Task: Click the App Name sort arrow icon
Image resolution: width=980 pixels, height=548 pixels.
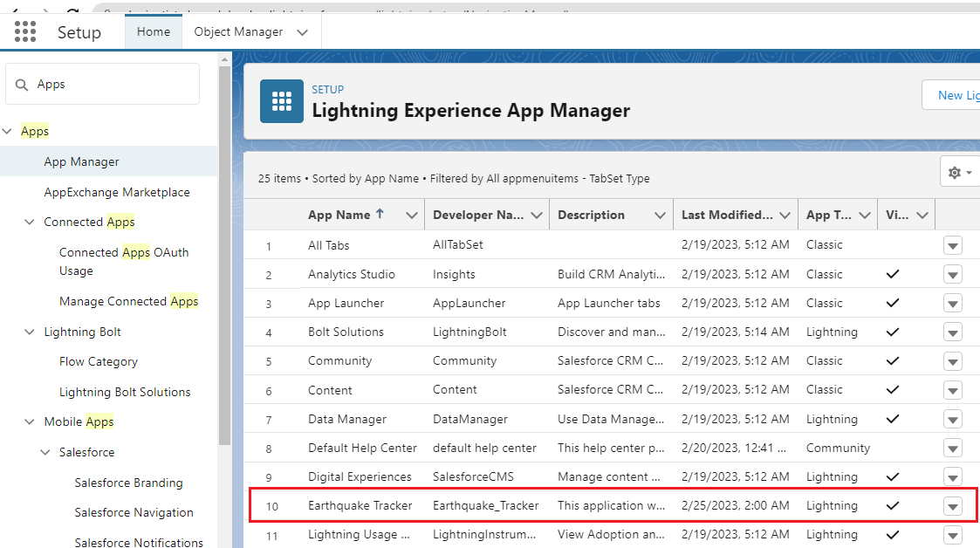Action: tap(380, 215)
